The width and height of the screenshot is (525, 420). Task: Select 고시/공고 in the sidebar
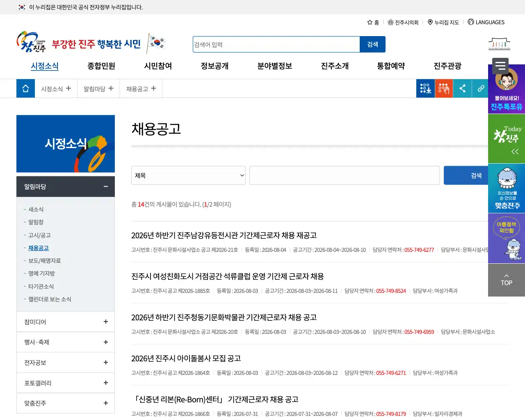point(39,235)
